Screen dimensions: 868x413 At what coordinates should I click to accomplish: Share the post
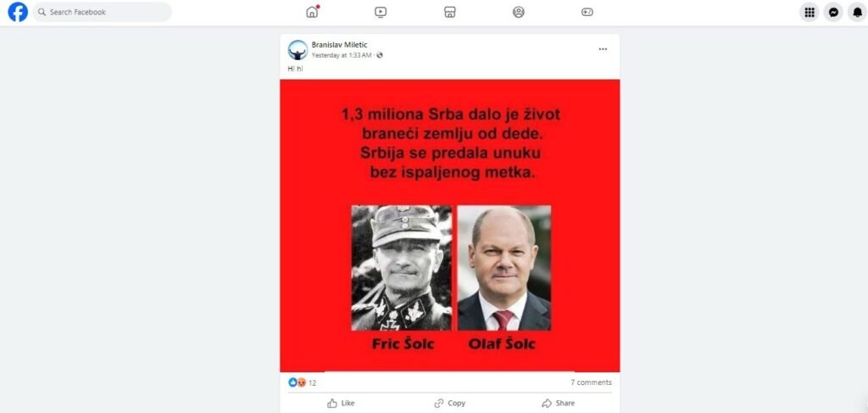(x=558, y=403)
